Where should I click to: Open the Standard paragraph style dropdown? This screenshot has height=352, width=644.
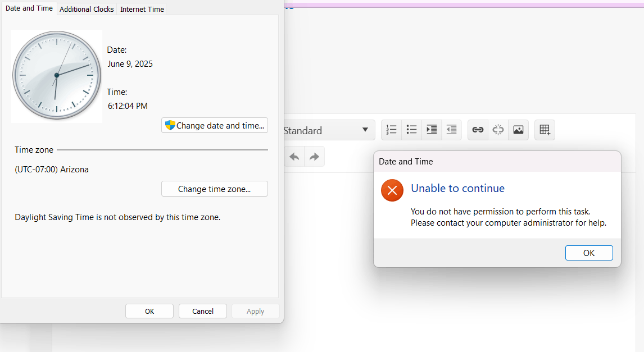(329, 130)
